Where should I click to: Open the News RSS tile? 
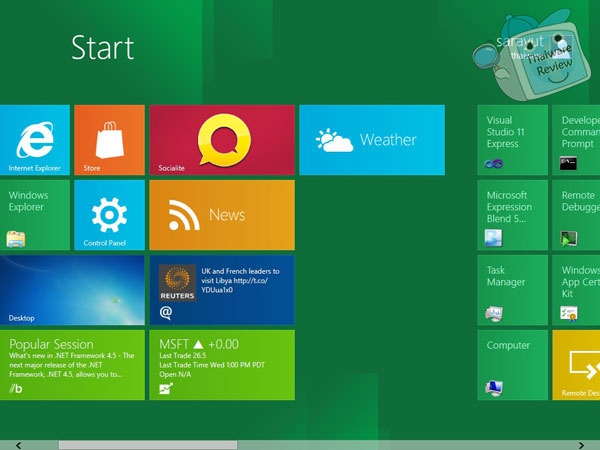coord(222,215)
